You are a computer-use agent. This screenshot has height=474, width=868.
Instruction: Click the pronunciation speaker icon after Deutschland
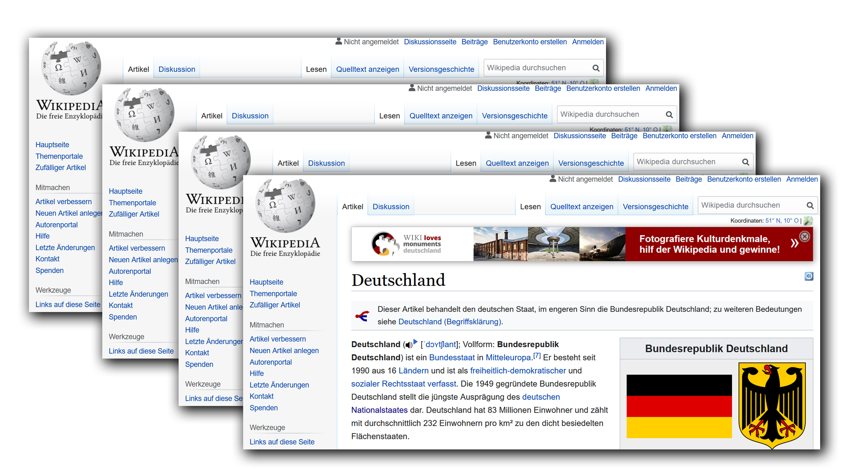[409, 345]
